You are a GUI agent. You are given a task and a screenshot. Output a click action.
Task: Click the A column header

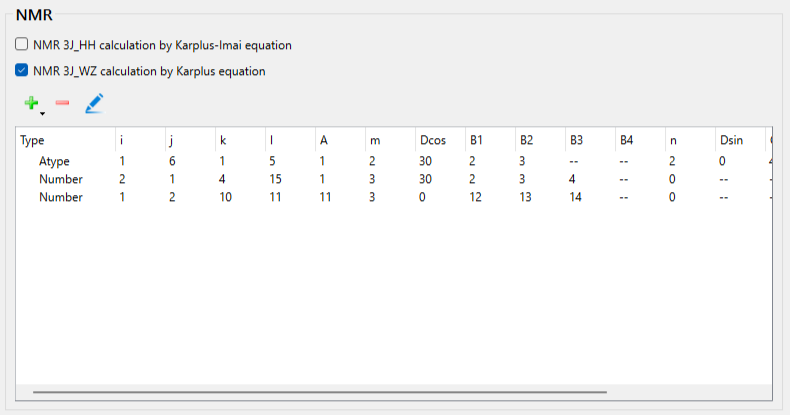pos(323,141)
